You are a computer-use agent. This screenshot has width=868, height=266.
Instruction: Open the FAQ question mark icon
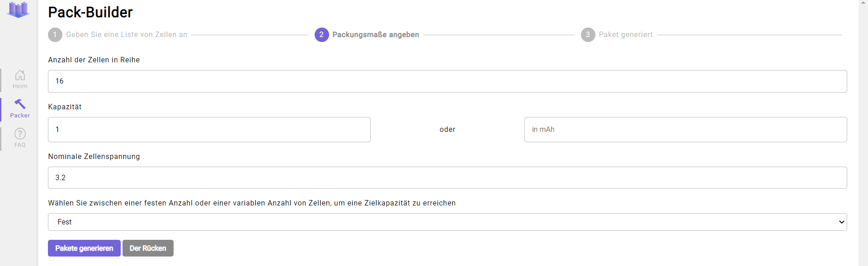[x=20, y=134]
